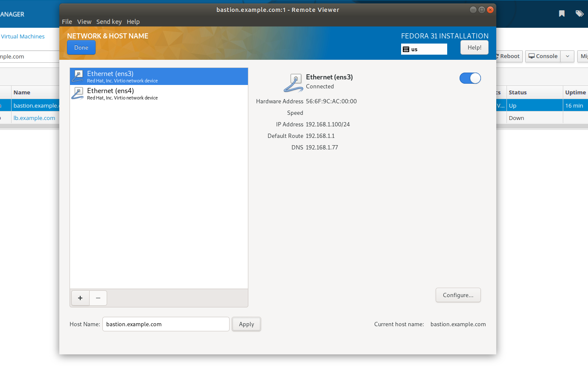Minimize the Remote Viewer window

point(473,9)
